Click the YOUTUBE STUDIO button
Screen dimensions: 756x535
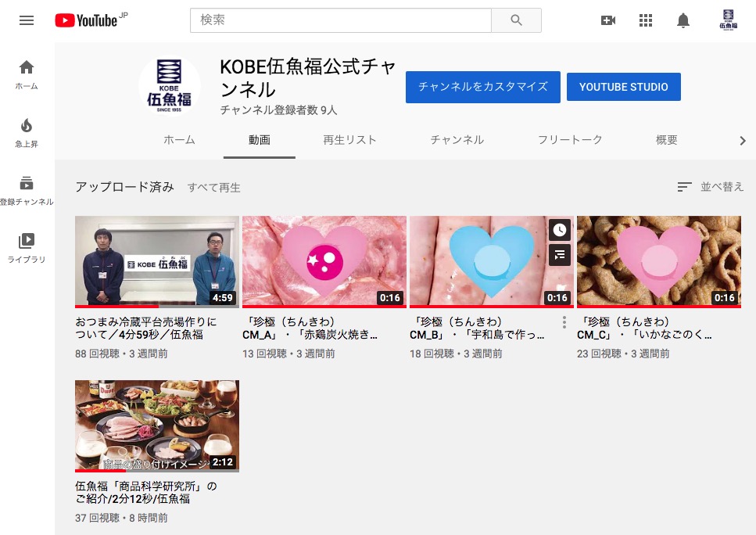pos(623,87)
